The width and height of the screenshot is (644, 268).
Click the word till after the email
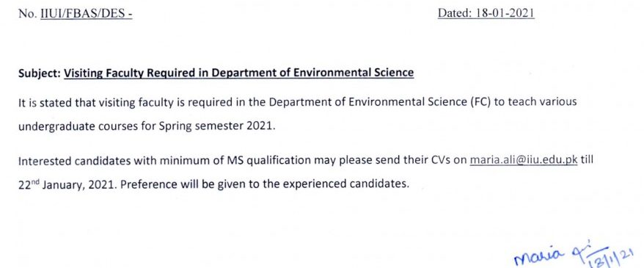587,160
